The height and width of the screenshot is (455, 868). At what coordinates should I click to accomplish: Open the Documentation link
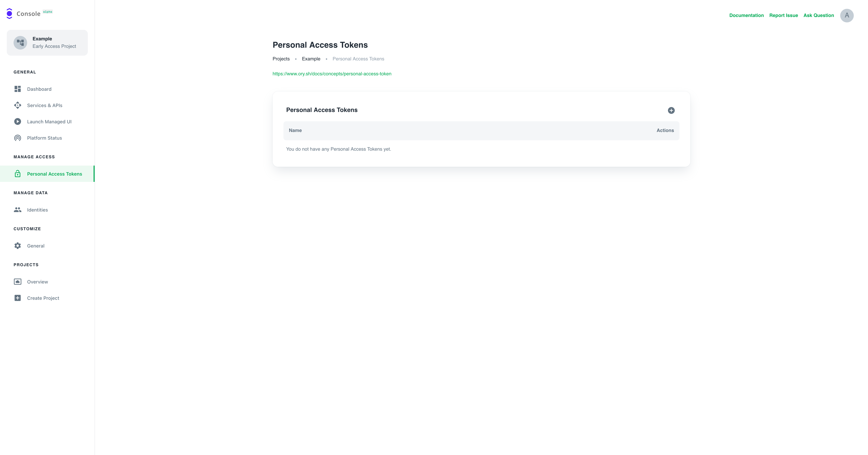coord(746,15)
